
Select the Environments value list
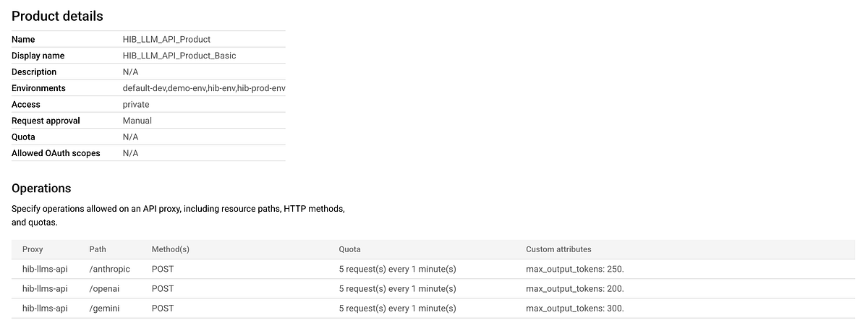pos(204,88)
